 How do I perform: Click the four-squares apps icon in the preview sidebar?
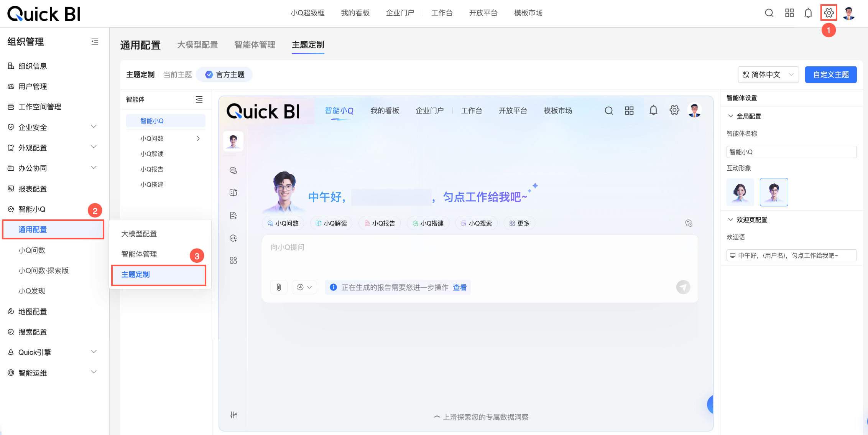(233, 260)
